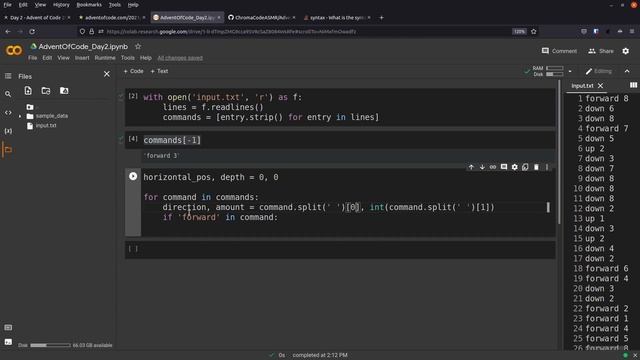
Task: Copy link to the selected cell
Action: [x=493, y=167]
